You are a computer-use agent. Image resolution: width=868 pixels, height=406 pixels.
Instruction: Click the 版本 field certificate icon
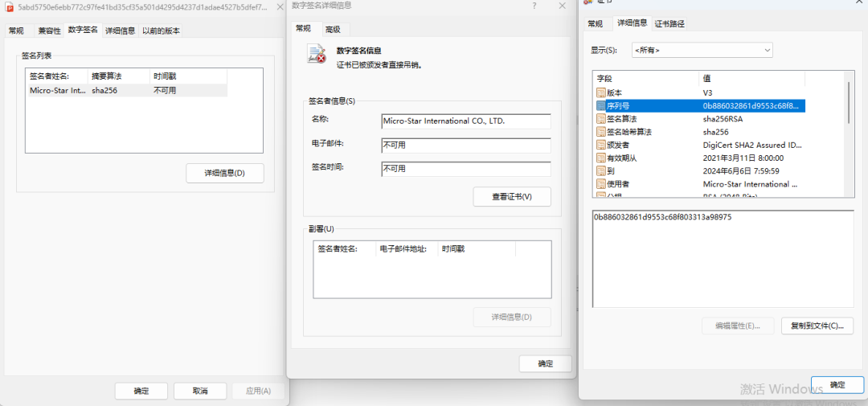601,92
